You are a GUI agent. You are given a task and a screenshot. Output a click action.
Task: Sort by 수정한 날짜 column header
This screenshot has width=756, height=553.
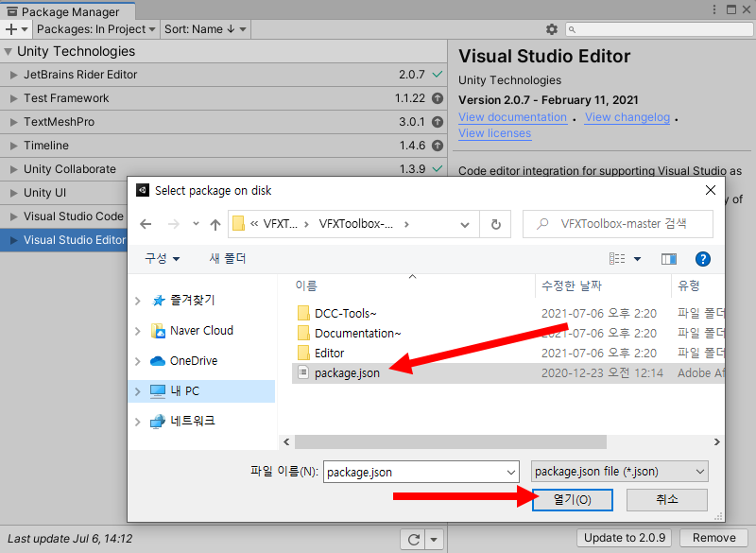coord(572,285)
